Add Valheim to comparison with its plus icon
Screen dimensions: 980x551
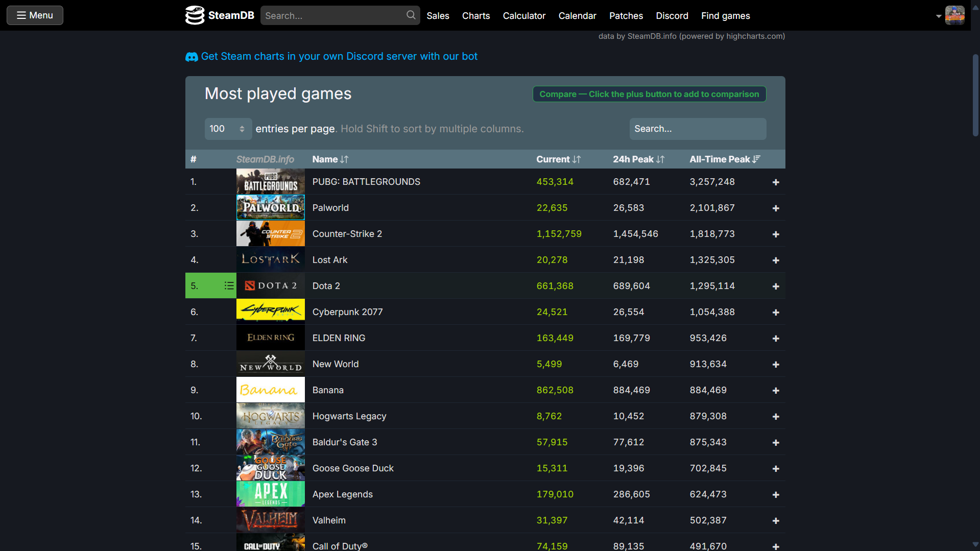tap(775, 520)
